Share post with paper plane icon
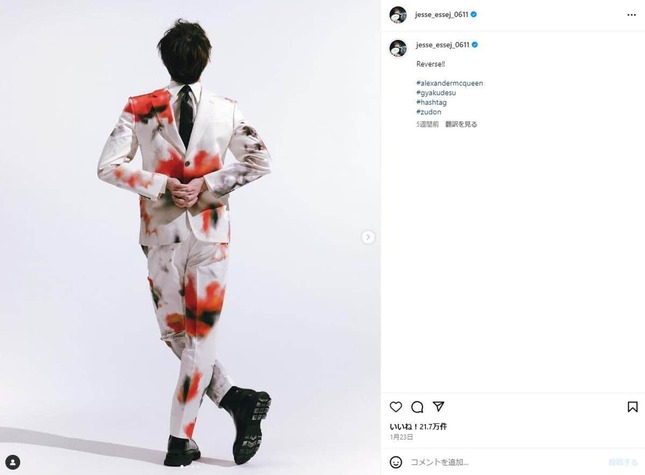645x475 pixels. pyautogui.click(x=439, y=406)
